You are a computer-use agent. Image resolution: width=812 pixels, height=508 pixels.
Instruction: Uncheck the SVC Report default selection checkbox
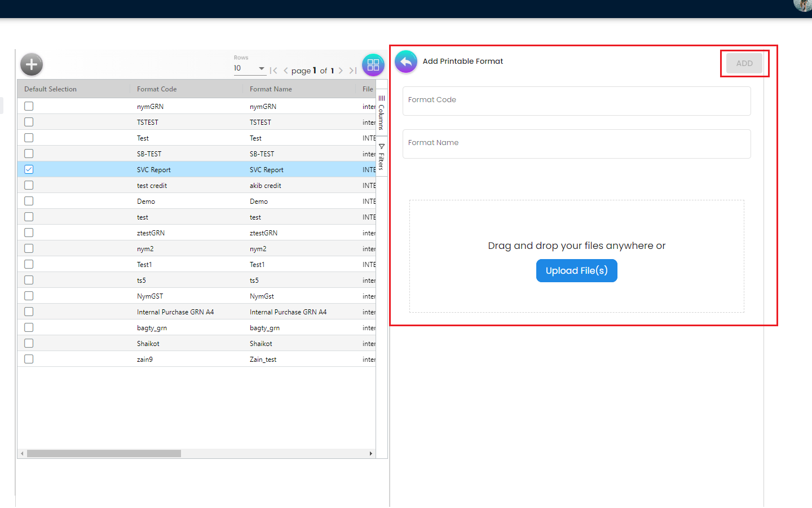coord(29,169)
